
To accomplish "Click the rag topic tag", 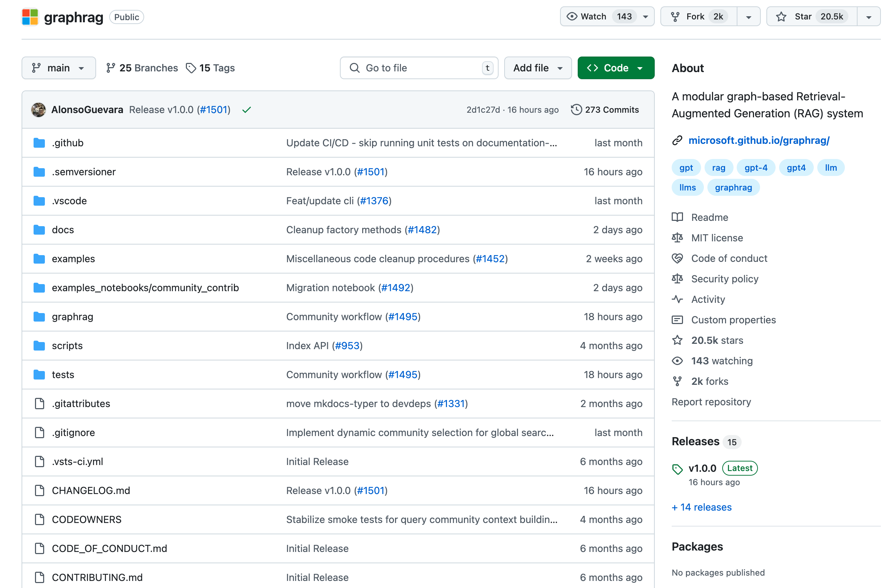I will click(x=718, y=167).
